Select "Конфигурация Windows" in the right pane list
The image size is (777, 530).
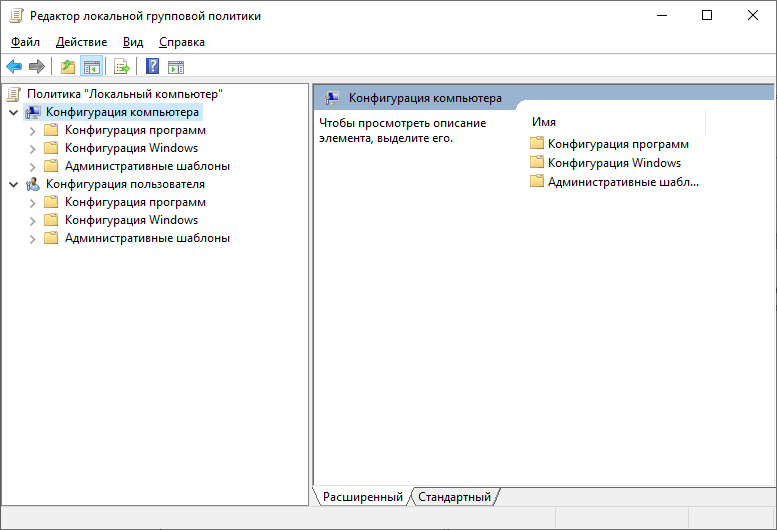pos(614,163)
